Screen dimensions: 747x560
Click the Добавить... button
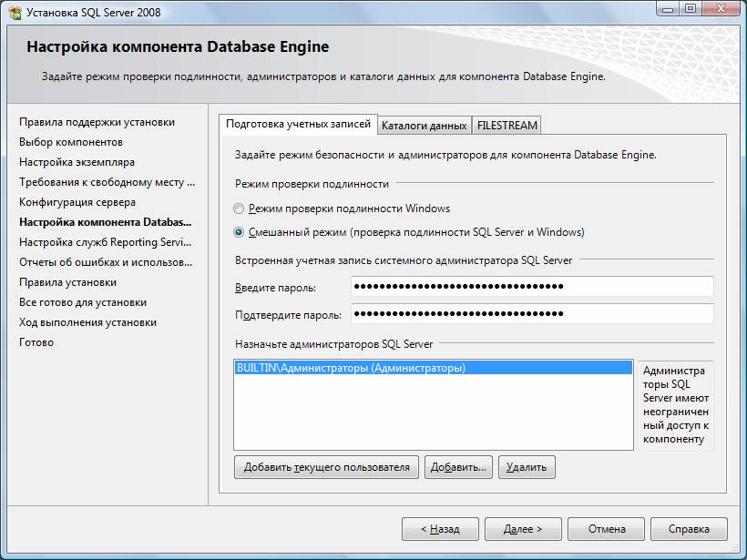tap(458, 467)
